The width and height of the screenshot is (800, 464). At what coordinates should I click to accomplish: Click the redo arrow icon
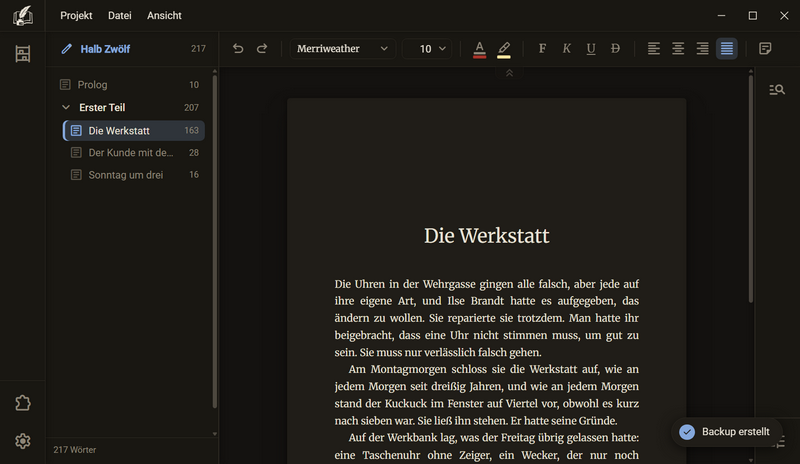coord(262,48)
